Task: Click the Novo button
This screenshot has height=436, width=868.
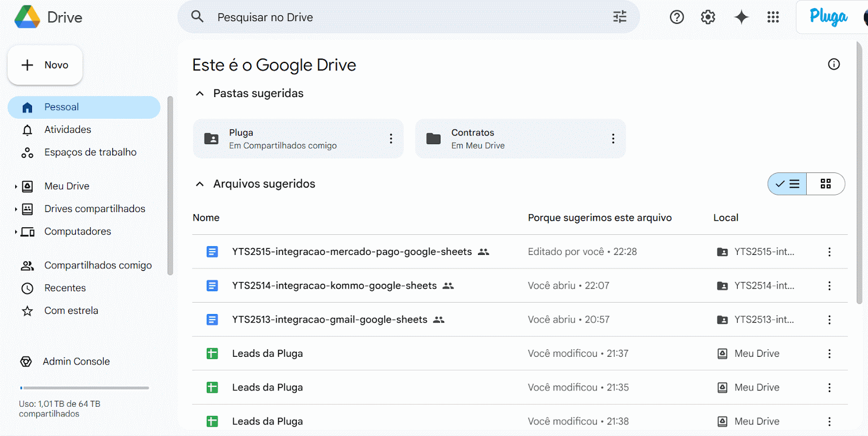Action: click(x=45, y=65)
